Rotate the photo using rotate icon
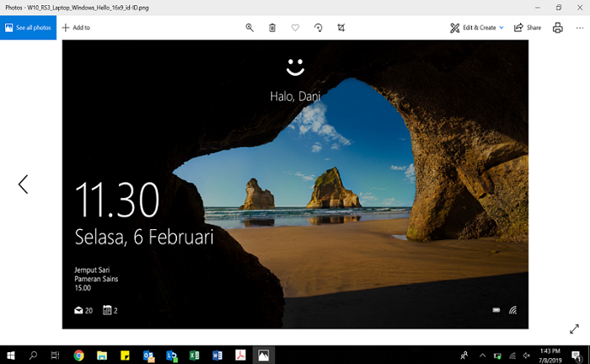This screenshot has height=364, width=590. 318,28
